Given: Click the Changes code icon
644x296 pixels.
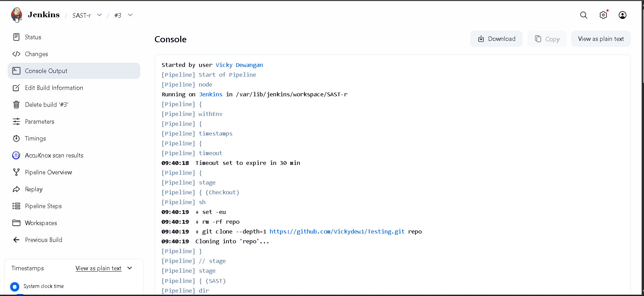Looking at the screenshot, I should 16,54.
